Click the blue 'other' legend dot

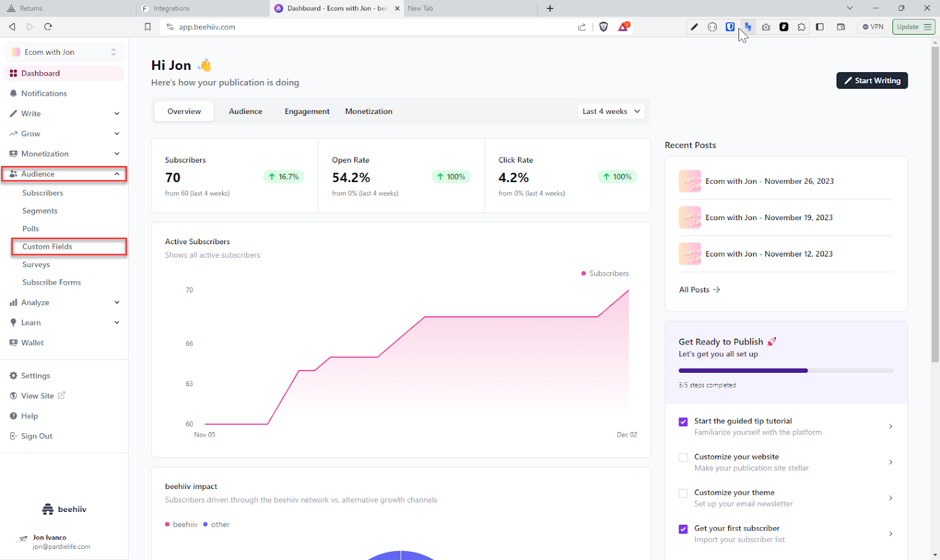tap(206, 524)
